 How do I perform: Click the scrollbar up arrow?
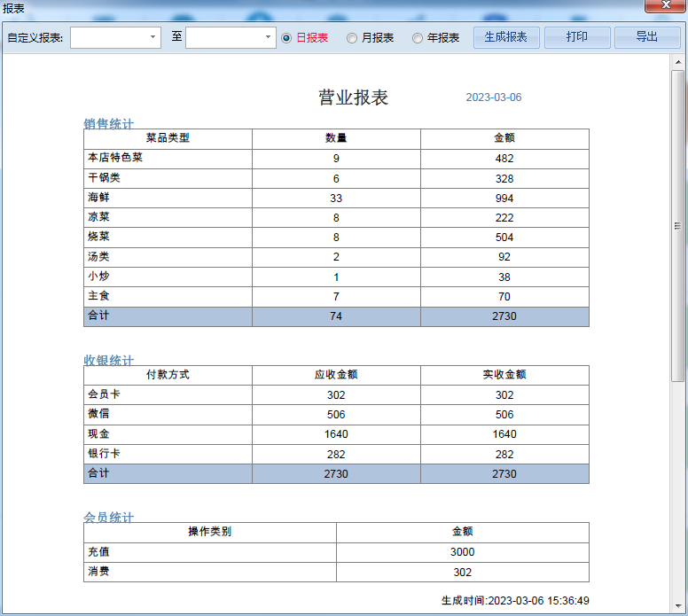click(678, 62)
